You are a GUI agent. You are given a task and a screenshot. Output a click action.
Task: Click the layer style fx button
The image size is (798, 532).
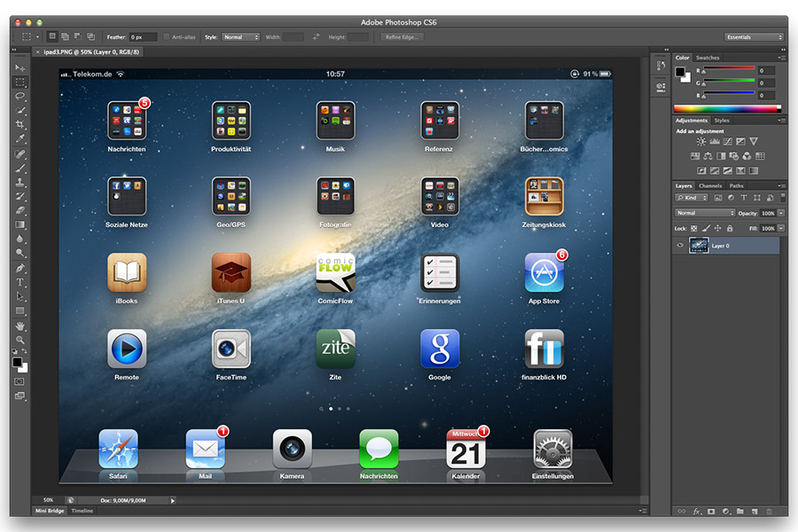click(697, 511)
